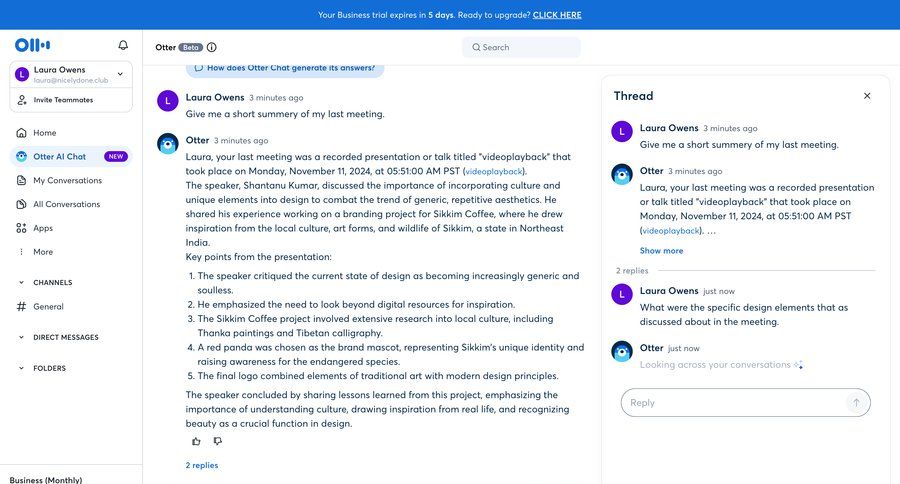Screen dimensions: 900x484
Task: Click the hash icon beside General
Action: click(21, 307)
